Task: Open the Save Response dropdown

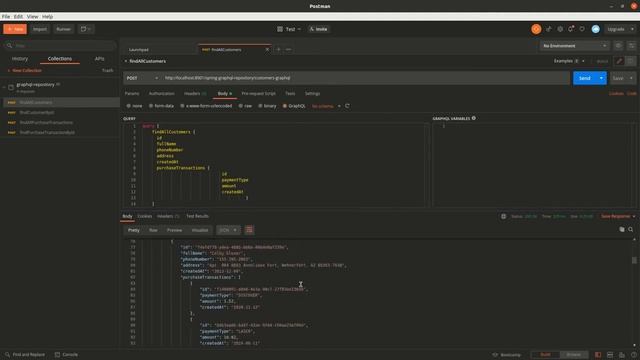Action: 618,216
